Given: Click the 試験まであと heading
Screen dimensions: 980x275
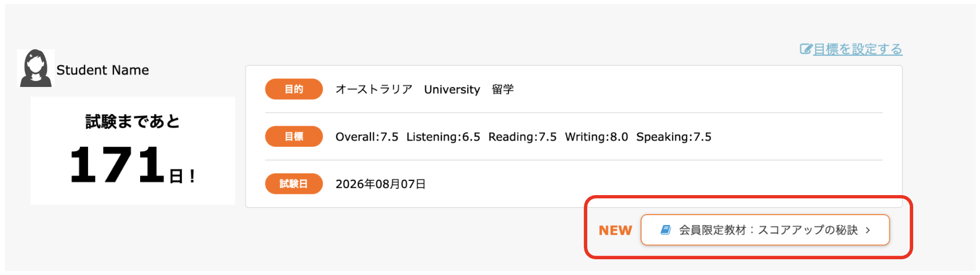Looking at the screenshot, I should 133,121.
